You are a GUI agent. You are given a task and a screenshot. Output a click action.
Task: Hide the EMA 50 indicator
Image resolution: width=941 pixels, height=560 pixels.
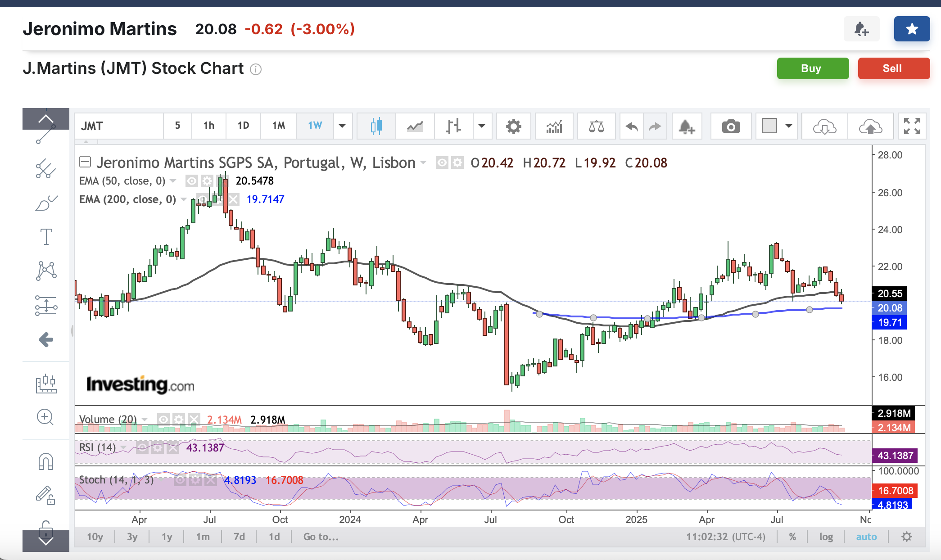[x=192, y=181]
